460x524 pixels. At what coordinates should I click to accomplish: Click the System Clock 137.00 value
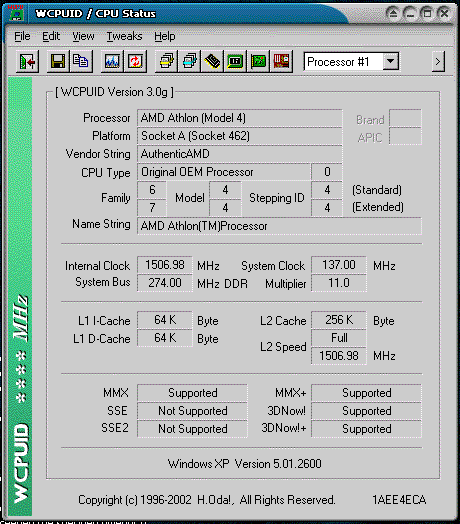tap(339, 265)
